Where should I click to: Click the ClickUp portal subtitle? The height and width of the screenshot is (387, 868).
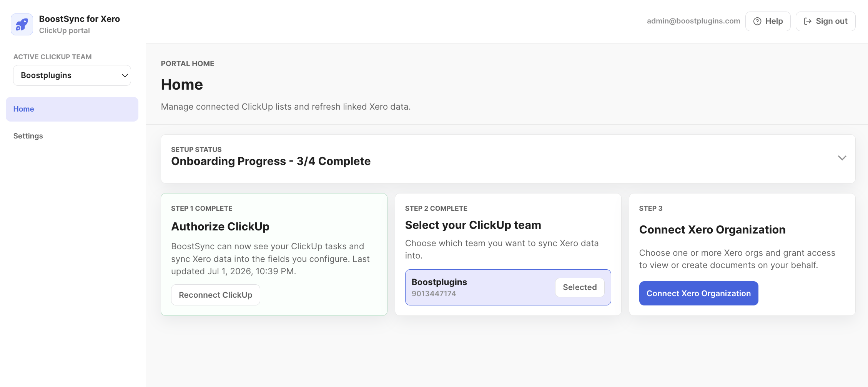point(65,30)
